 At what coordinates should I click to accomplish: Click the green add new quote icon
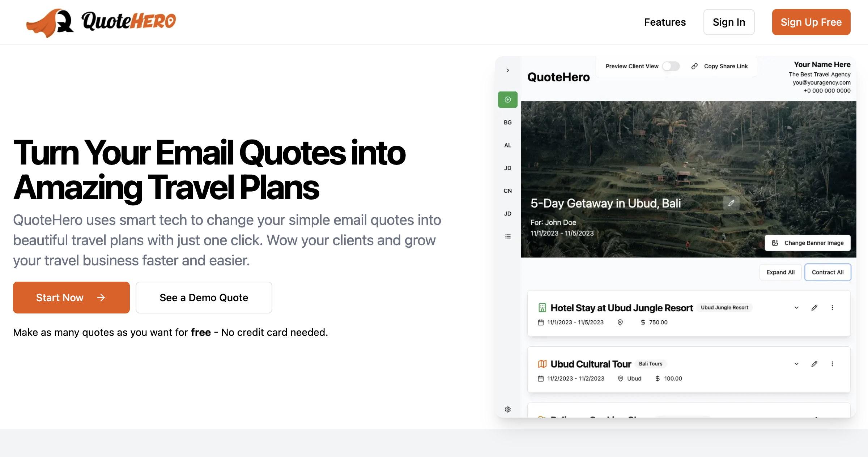[x=507, y=99]
